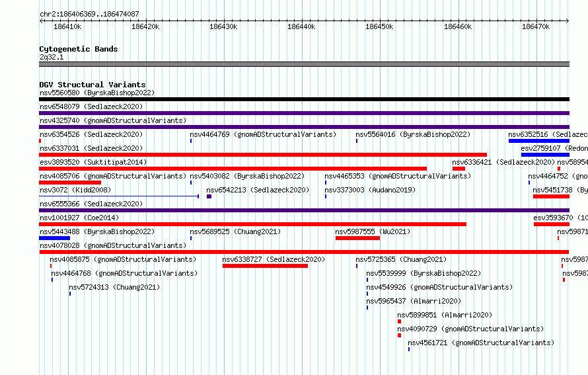This screenshot has width=588, height=375.
Task: Select nsv4085706 gnomAD variant label
Action: point(113,176)
